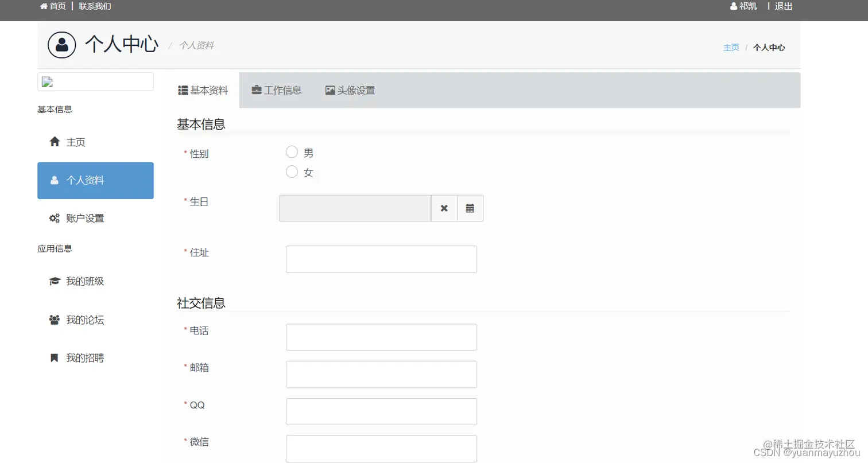This screenshot has height=463, width=868.
Task: Click the 电话 field label
Action: 199,330
